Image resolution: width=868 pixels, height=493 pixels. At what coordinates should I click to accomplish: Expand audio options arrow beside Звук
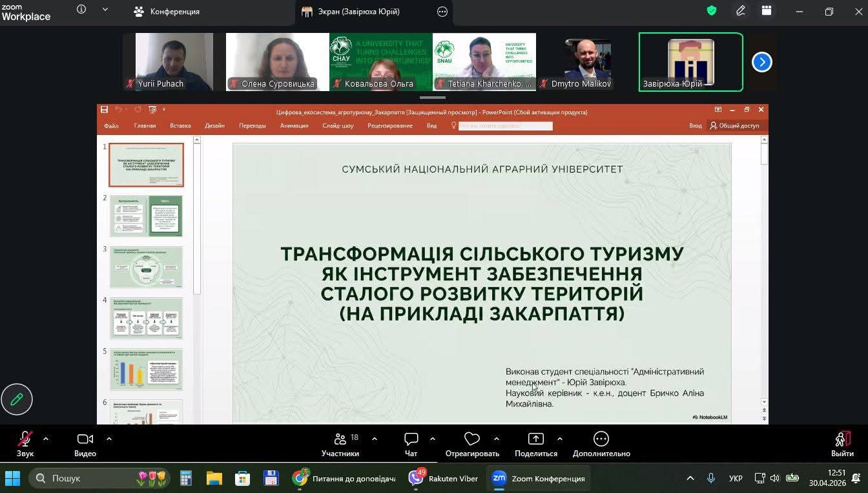point(46,439)
